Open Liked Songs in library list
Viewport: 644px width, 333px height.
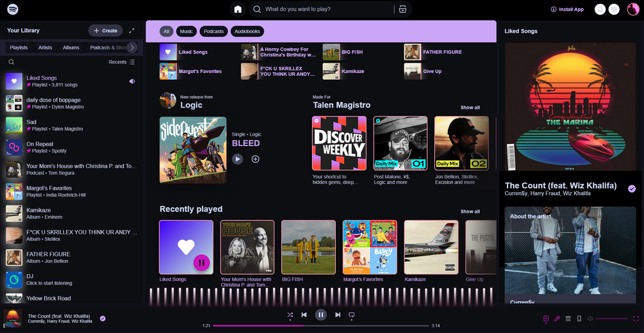[72, 81]
